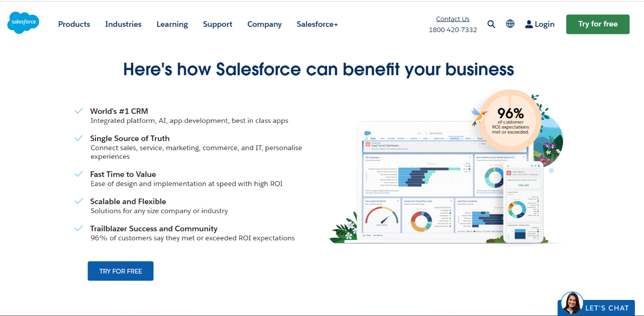Click the blue TRY FOR FREE button
This screenshot has height=316, width=644.
tap(121, 271)
